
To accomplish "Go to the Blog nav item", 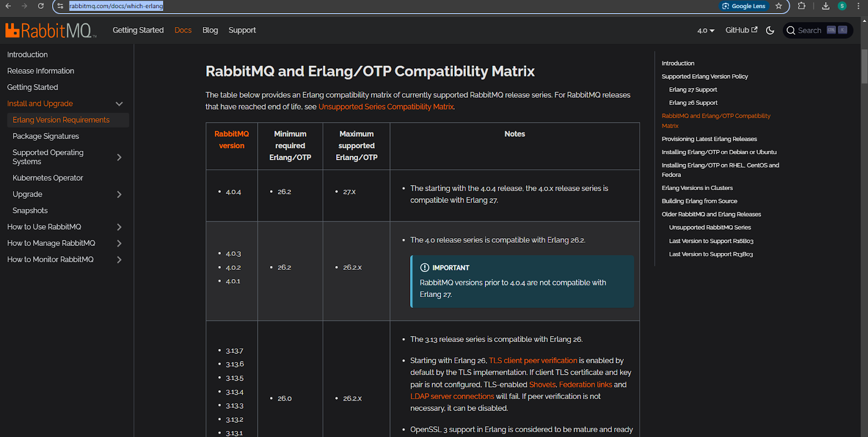I will pos(210,30).
